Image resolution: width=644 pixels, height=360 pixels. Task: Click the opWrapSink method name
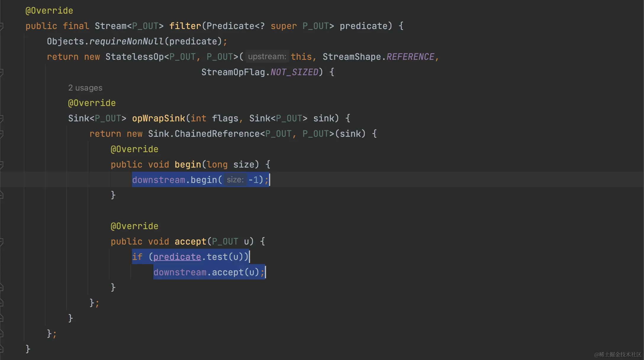point(158,118)
